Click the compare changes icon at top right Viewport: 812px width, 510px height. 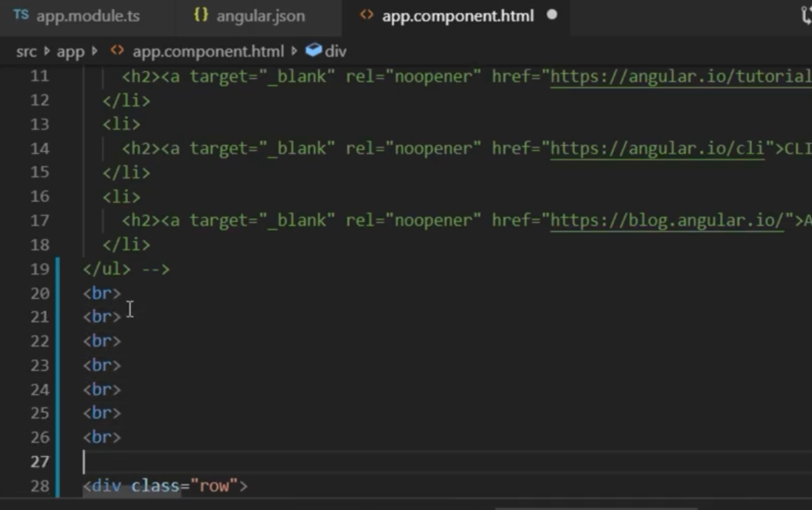click(806, 16)
